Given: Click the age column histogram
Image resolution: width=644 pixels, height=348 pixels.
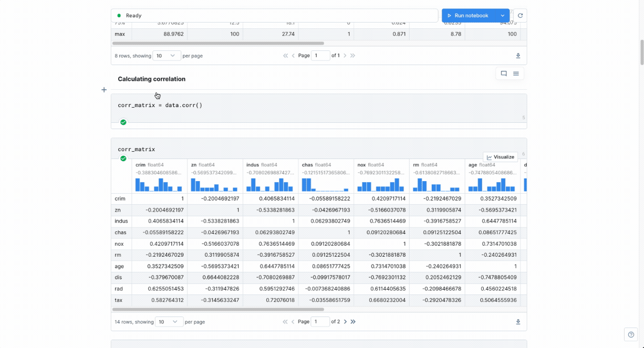Looking at the screenshot, I should (491, 185).
